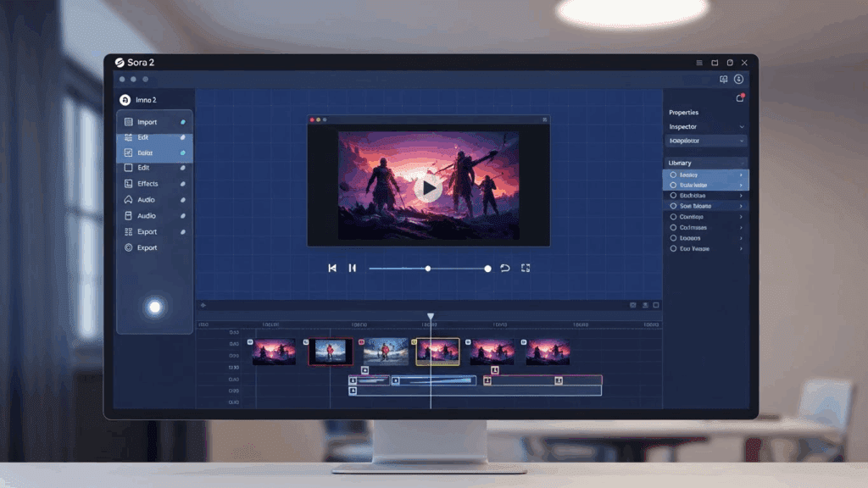Click the playback scrubber middle handle
This screenshot has height=488, width=868.
pos(428,269)
